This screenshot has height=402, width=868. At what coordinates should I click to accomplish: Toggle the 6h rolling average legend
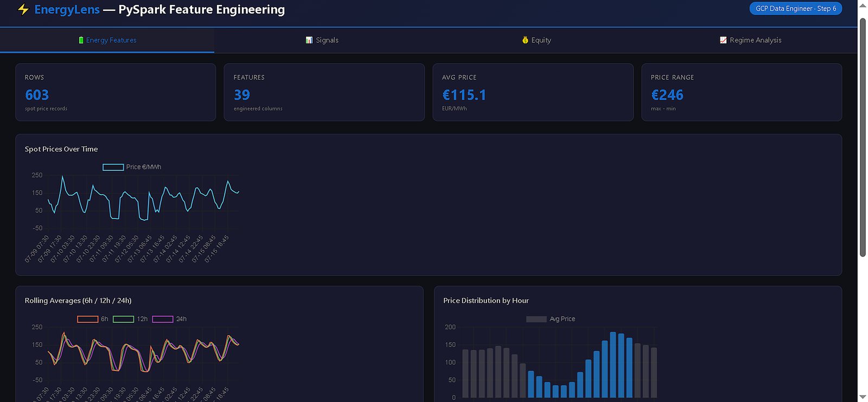(x=93, y=319)
